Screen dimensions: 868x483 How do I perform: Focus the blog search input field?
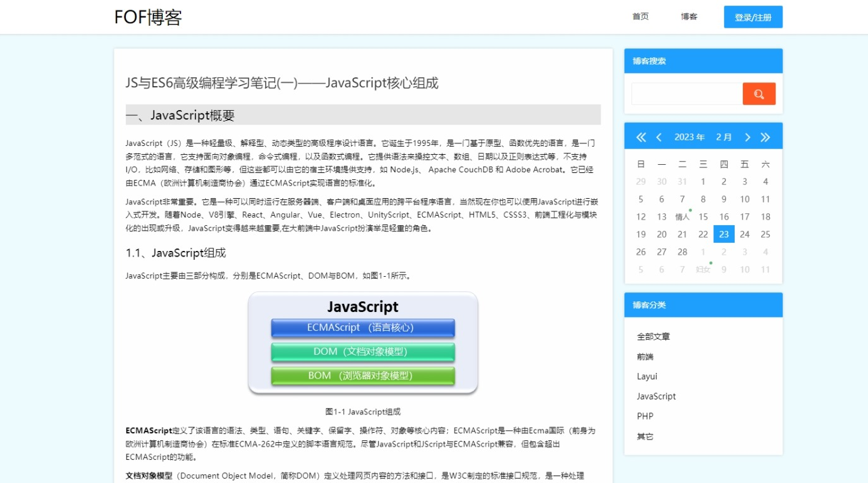click(x=687, y=94)
